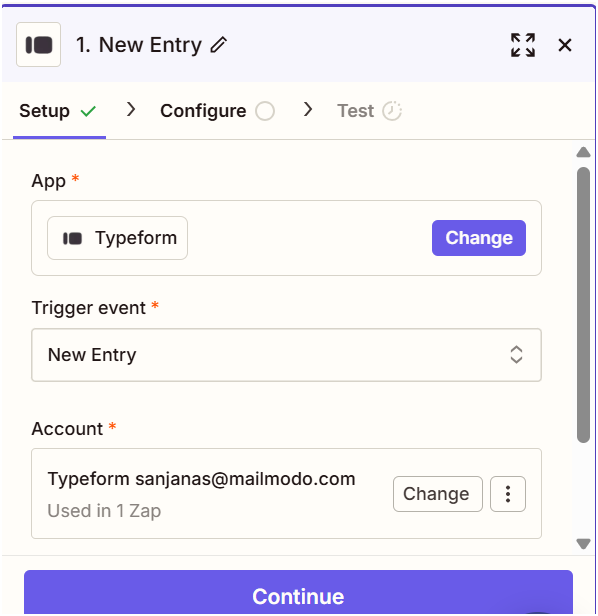
Task: Edit step name with the pencil icon
Action: point(218,44)
